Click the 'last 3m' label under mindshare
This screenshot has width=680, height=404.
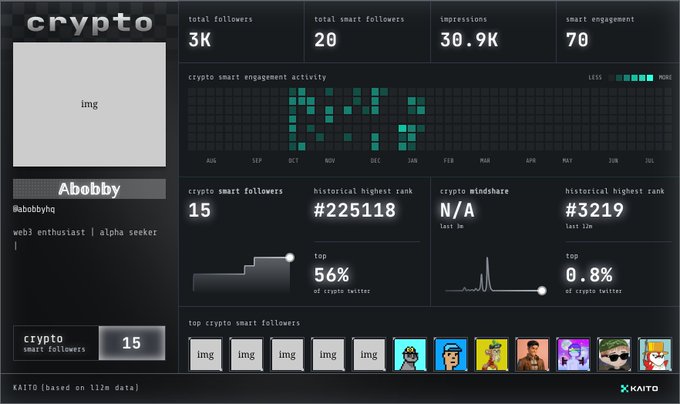click(451, 226)
